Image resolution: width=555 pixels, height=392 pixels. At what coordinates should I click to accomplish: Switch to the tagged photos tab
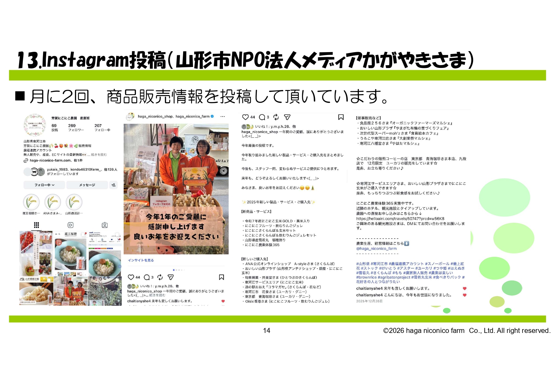coord(105,225)
